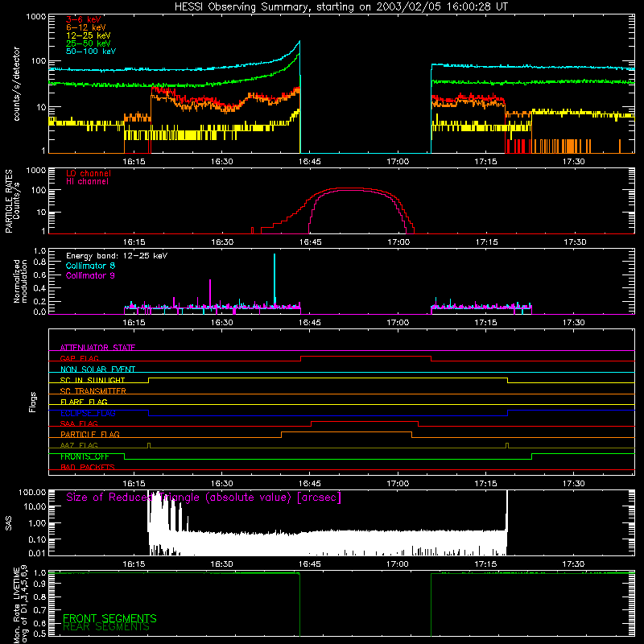Viewport: 644px width, 644px height.
Task: Click the raised segment of the SAA_FLAG line
Action: click(365, 422)
